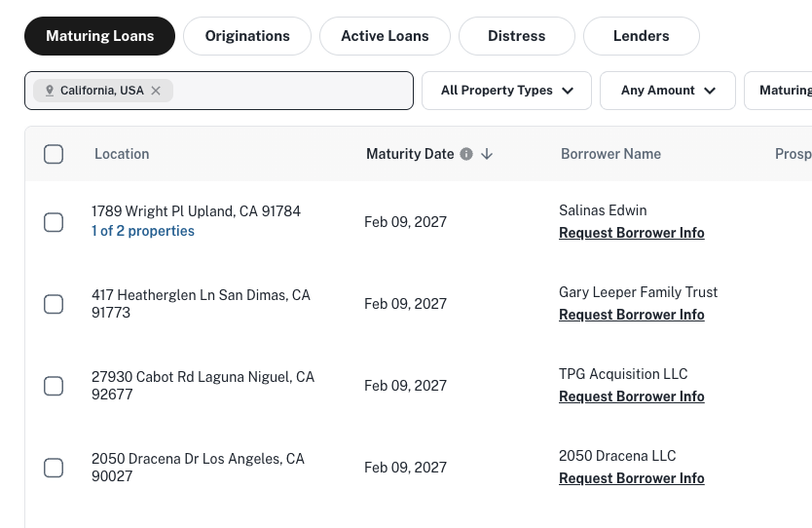Screen dimensions: 812x528
Task: Tick the 27930 Cabot Rd row checkbox
Action: 54,386
